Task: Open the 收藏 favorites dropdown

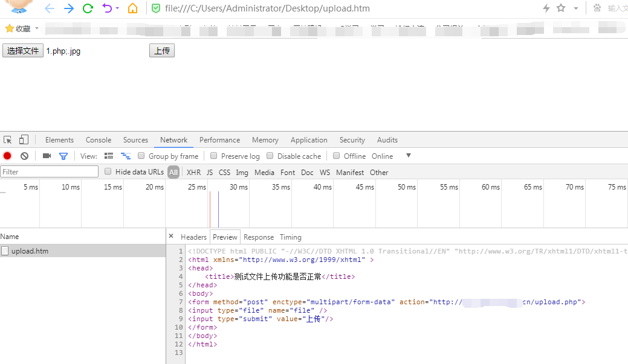Action: tap(18, 28)
